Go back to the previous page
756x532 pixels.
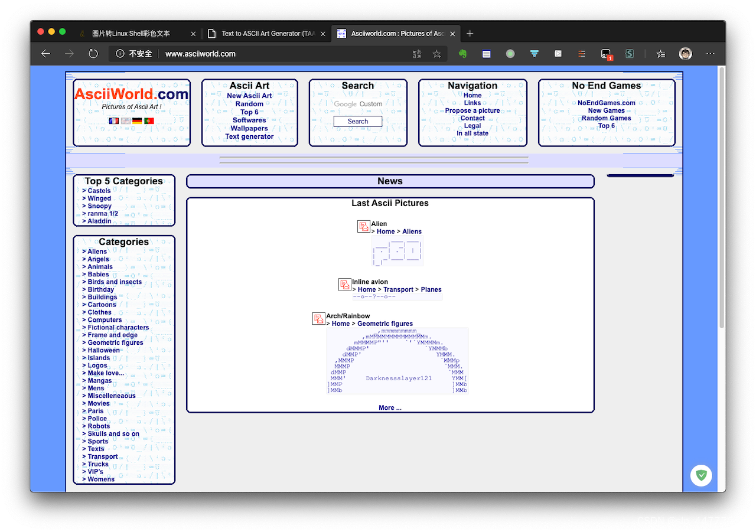point(45,54)
